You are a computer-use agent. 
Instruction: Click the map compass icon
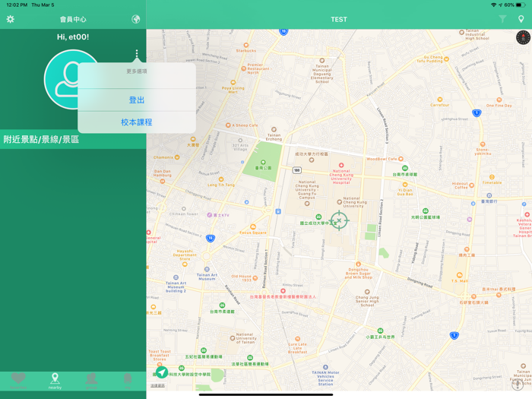pyautogui.click(x=523, y=38)
